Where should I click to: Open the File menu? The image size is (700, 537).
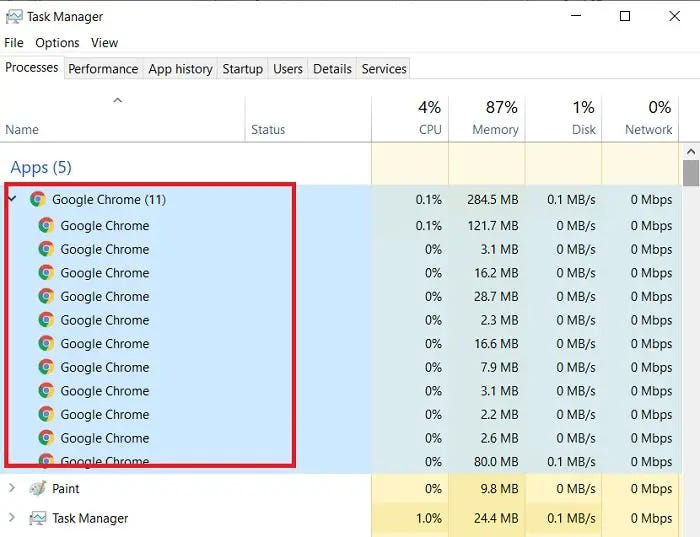coord(14,43)
